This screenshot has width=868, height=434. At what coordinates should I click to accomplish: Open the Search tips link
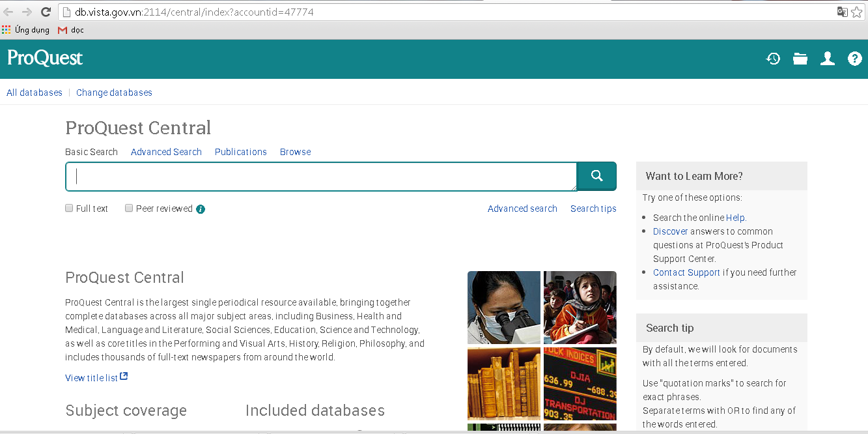point(593,209)
